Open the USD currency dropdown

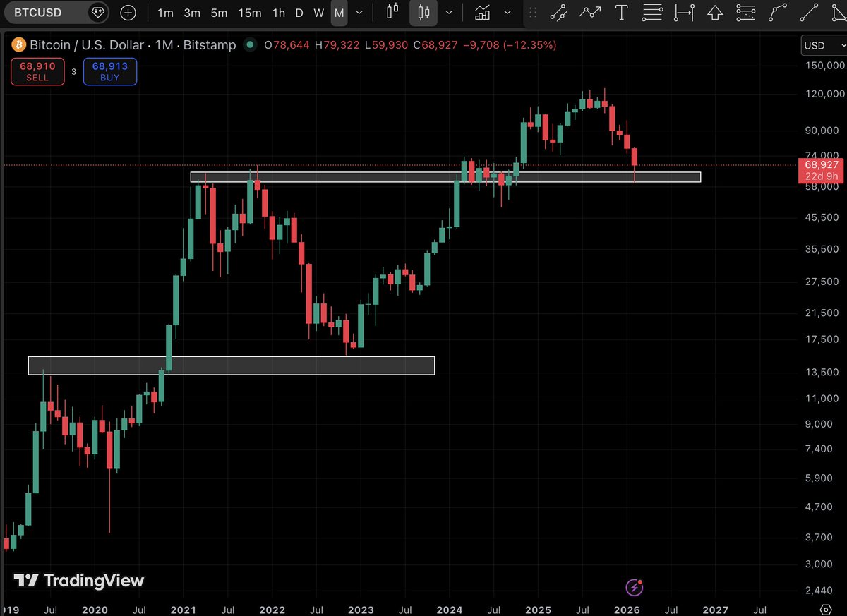click(x=822, y=46)
